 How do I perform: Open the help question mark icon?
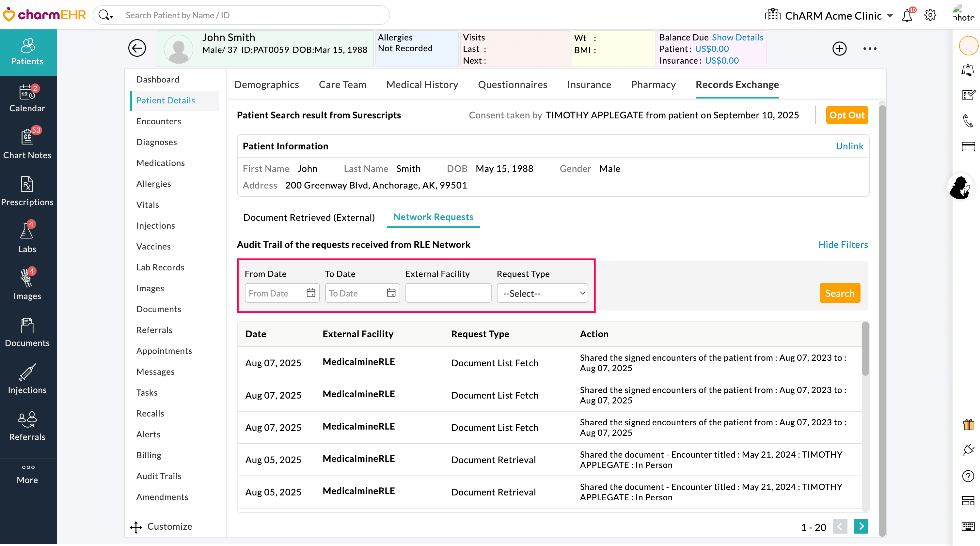(968, 476)
